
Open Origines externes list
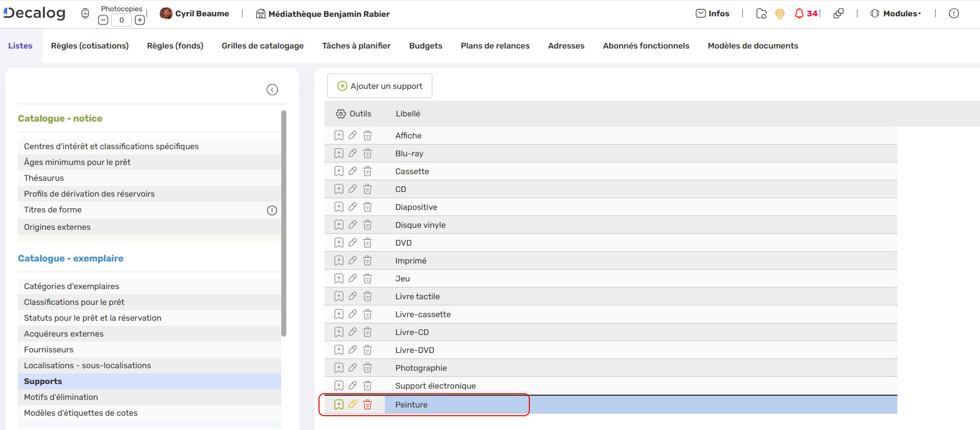150,227
